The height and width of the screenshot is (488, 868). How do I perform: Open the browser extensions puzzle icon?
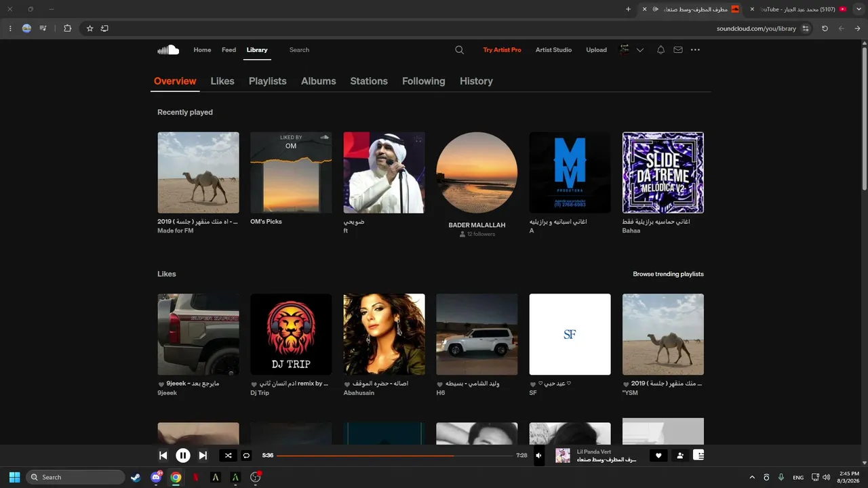click(67, 28)
